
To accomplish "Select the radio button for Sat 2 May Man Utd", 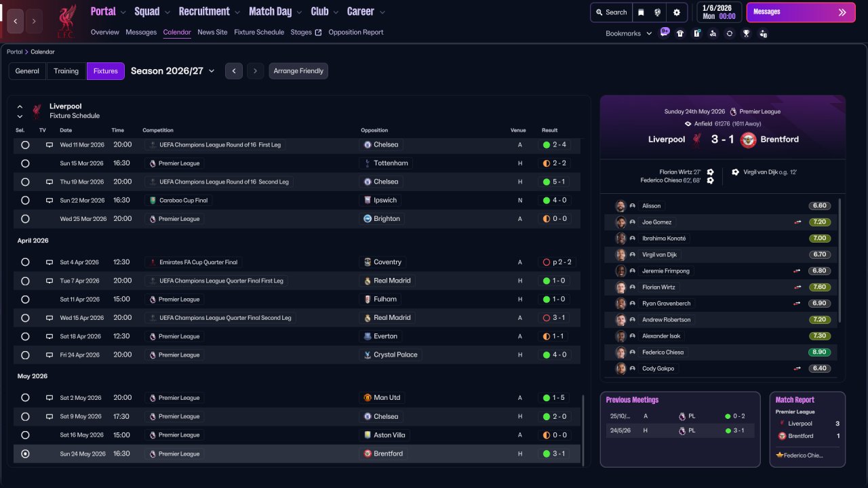I will (25, 398).
